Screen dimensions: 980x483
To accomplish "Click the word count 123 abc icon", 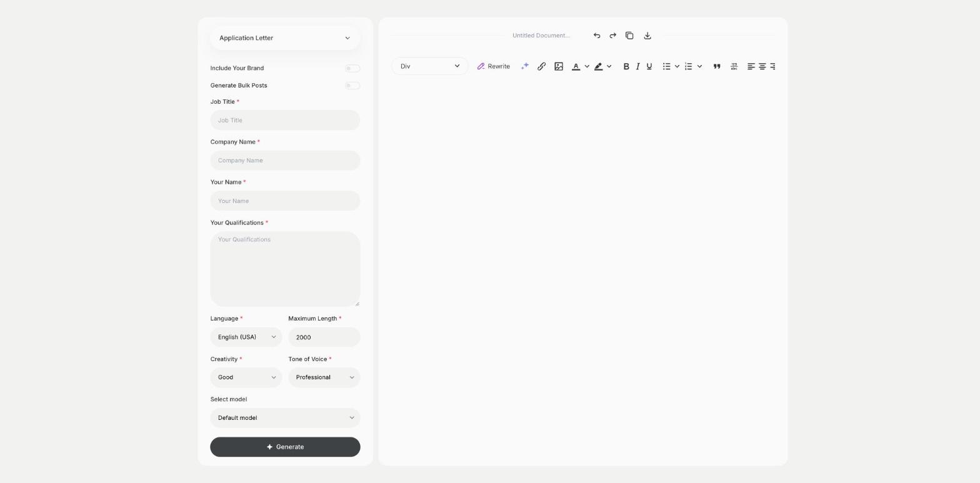I will (734, 66).
